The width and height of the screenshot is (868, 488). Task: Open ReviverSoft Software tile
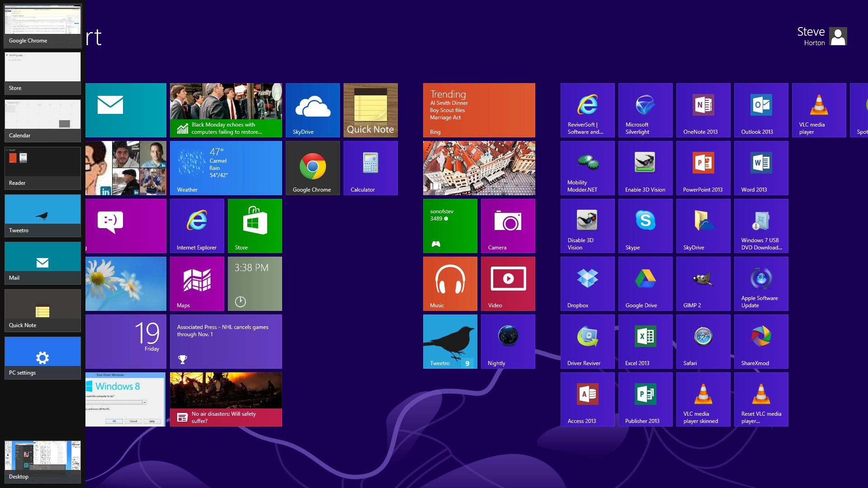coord(588,110)
